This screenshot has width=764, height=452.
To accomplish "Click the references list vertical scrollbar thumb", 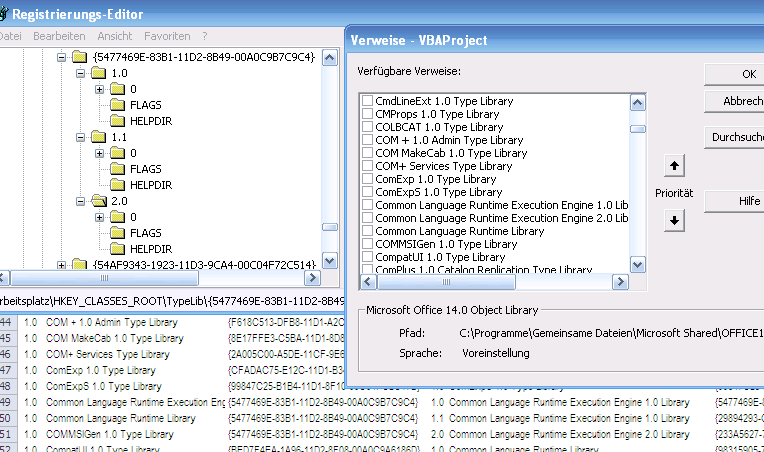I will pos(638,129).
